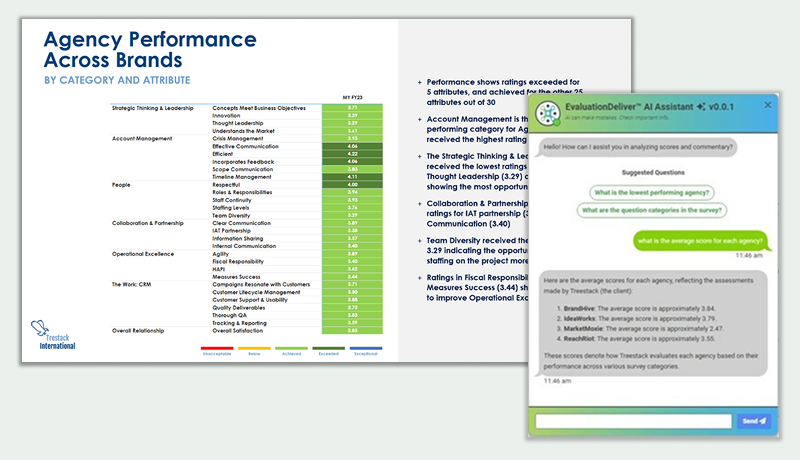Click the Fiscal Responsibility attribute

coord(238,262)
